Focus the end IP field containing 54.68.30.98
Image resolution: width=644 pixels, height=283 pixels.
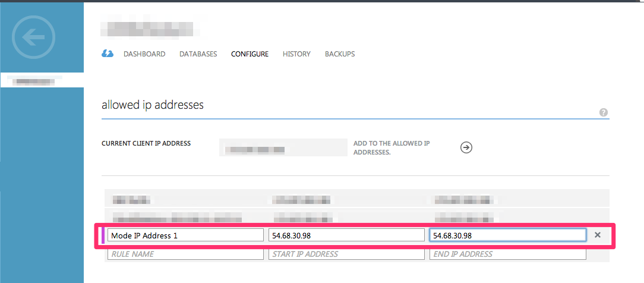(x=508, y=235)
